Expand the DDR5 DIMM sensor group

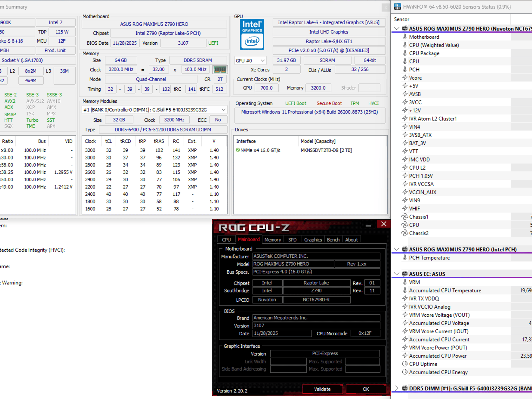point(397,388)
